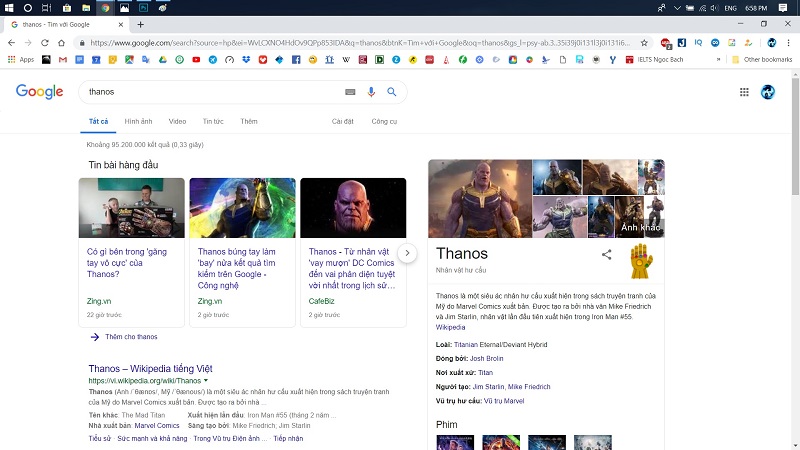Expand the Wikipedia result URL dropdown arrow
Screen dimensions: 800x450
click(206, 381)
